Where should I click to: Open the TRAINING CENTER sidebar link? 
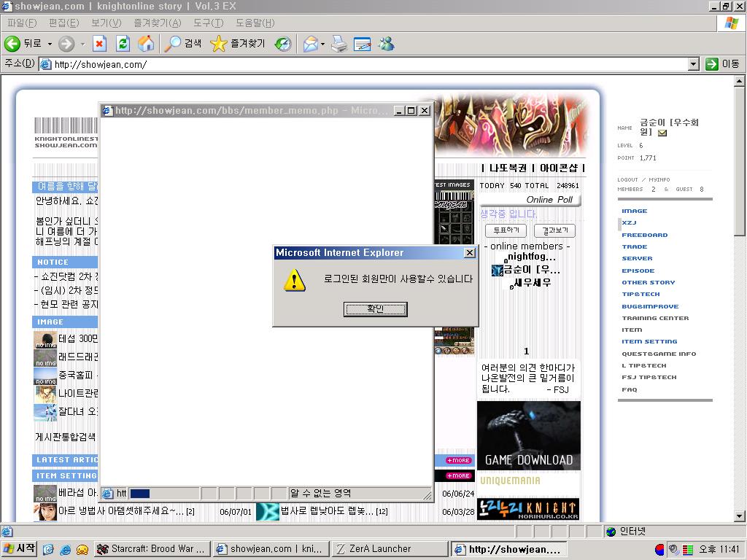tap(655, 318)
